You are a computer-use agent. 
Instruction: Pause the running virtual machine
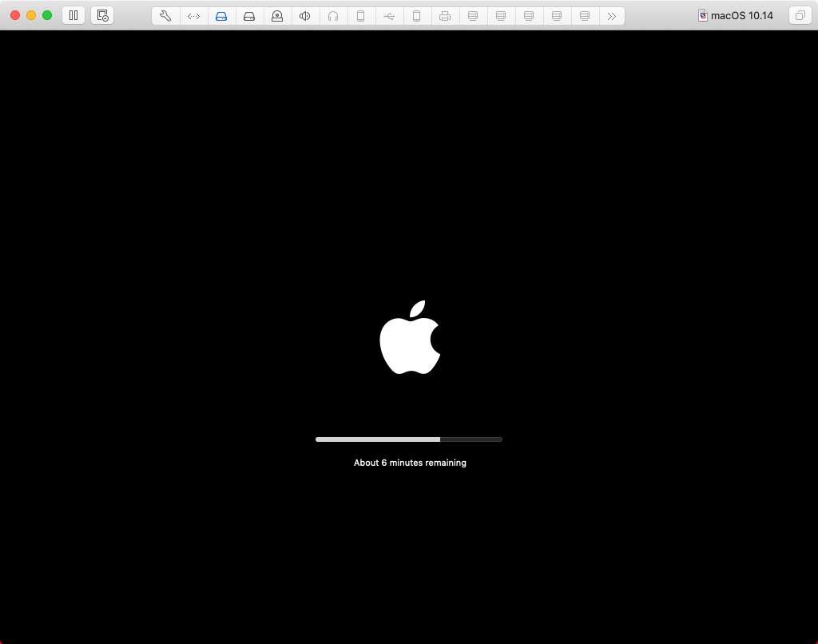coord(73,14)
